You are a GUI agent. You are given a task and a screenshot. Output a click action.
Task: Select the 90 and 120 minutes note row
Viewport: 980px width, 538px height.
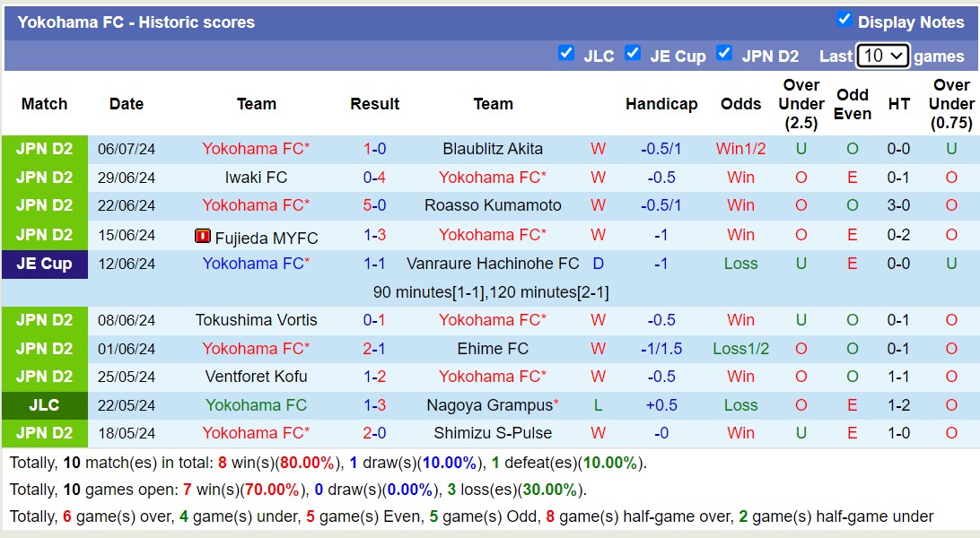(x=490, y=291)
